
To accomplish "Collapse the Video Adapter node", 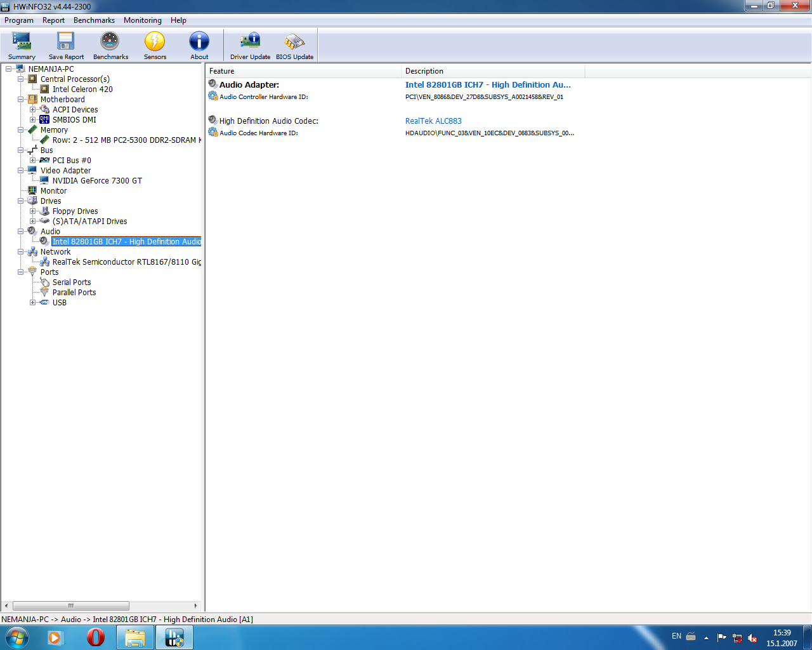I will point(20,170).
